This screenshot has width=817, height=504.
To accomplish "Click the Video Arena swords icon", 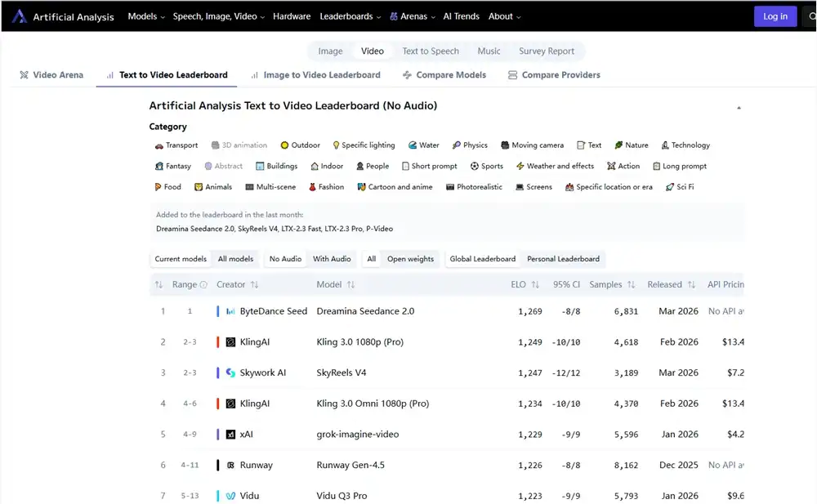I will pyautogui.click(x=24, y=75).
